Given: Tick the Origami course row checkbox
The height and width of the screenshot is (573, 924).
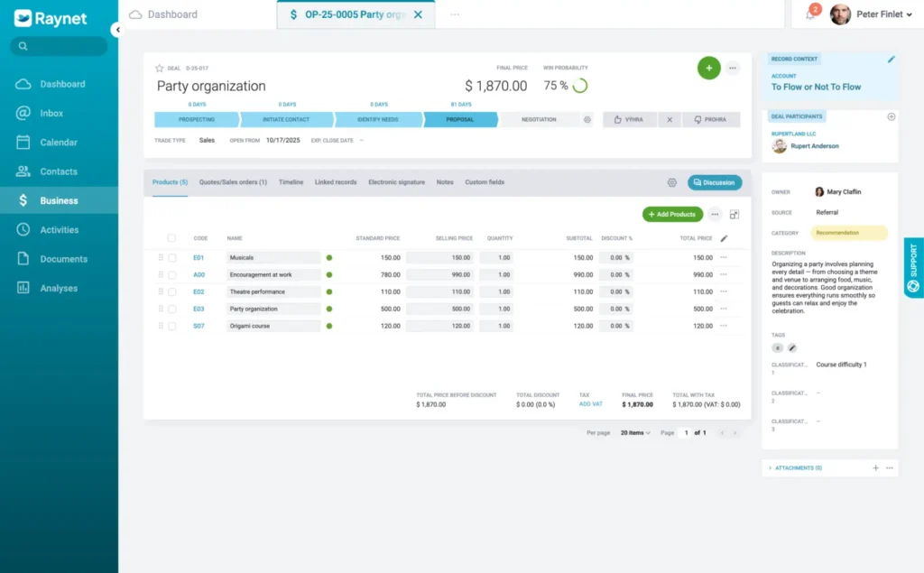Looking at the screenshot, I should point(171,326).
